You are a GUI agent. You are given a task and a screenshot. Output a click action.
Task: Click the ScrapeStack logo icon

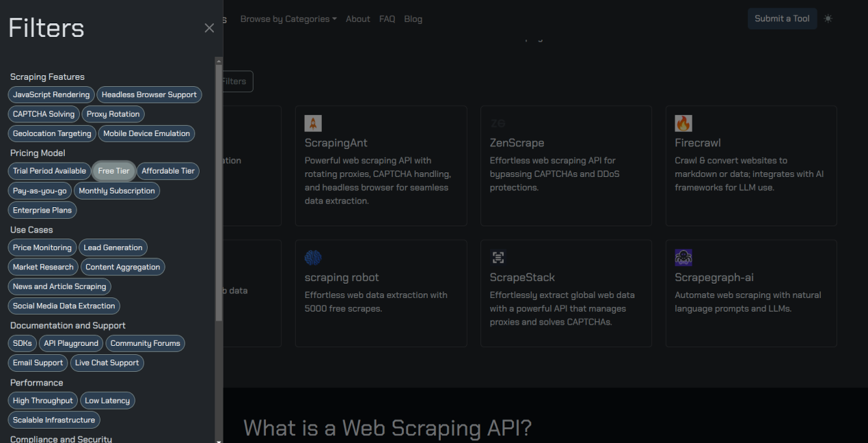(x=498, y=258)
